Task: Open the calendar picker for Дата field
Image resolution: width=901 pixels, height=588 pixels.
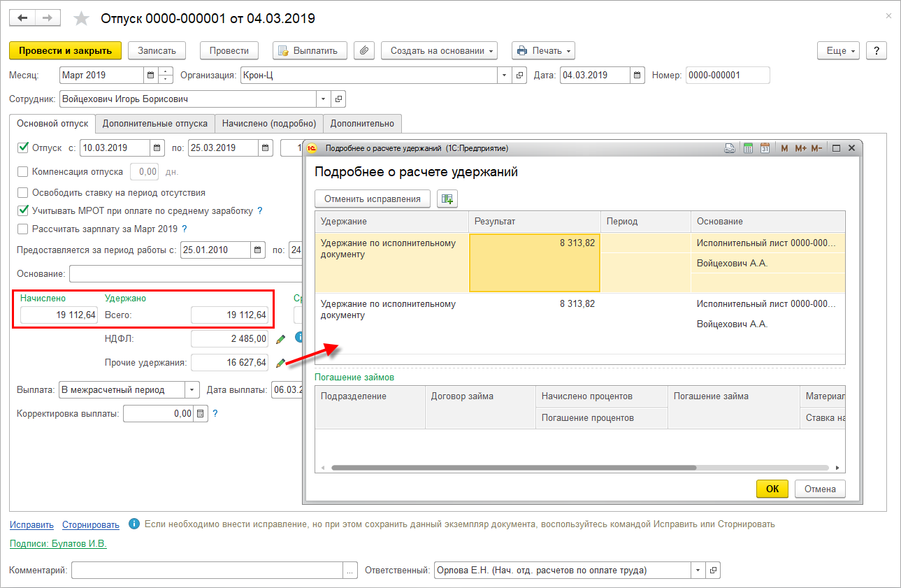Action: pos(637,76)
